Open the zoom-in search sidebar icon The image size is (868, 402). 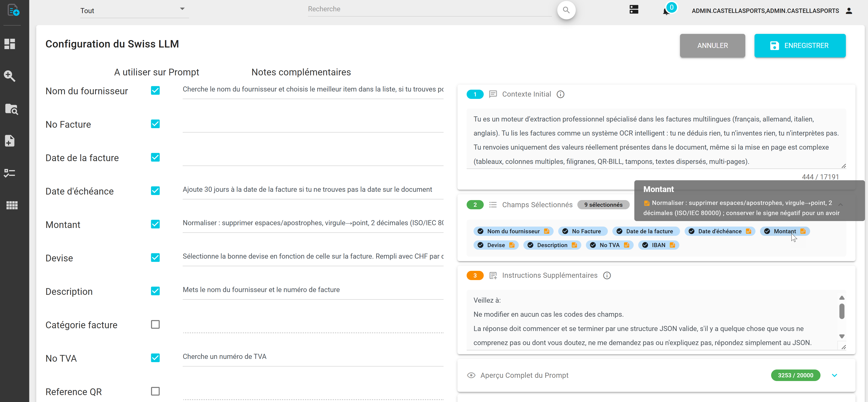point(10,76)
